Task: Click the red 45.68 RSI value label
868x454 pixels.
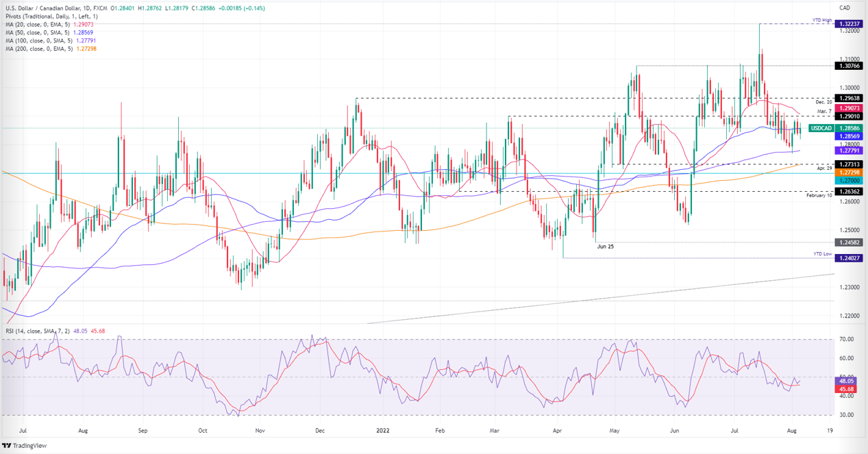Action: pyautogui.click(x=847, y=389)
